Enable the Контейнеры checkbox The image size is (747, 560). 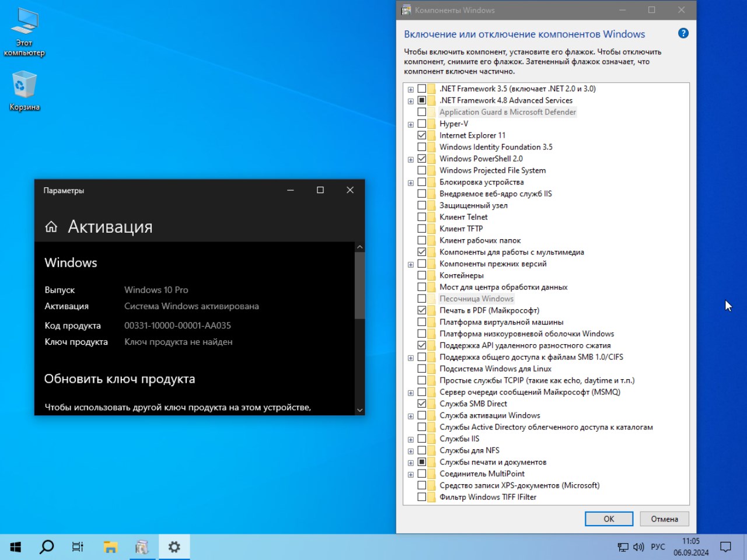pyautogui.click(x=422, y=275)
